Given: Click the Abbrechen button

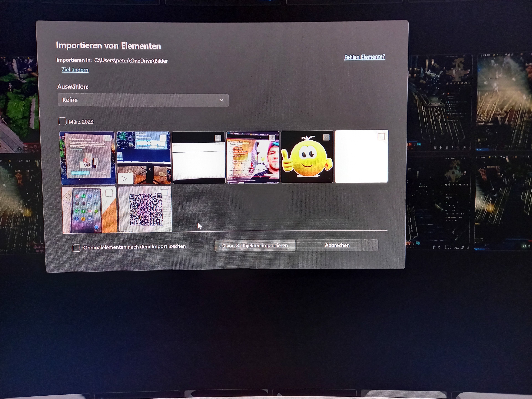Looking at the screenshot, I should pyautogui.click(x=337, y=245).
